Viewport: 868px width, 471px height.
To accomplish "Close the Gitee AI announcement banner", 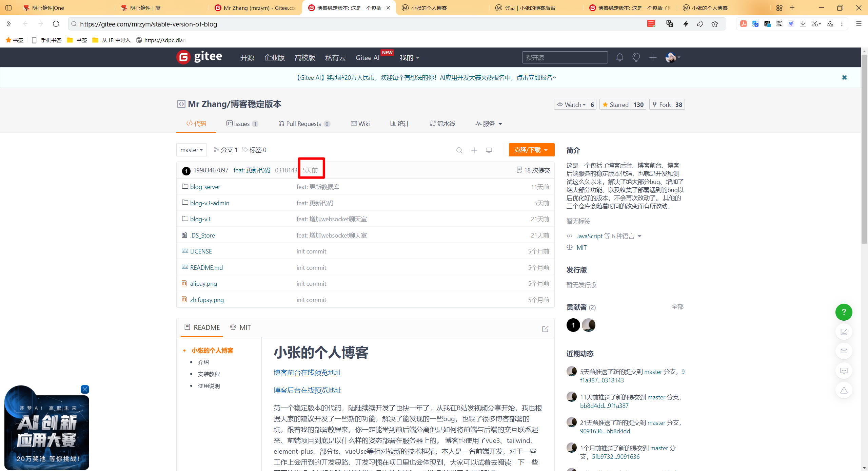I will point(844,77).
